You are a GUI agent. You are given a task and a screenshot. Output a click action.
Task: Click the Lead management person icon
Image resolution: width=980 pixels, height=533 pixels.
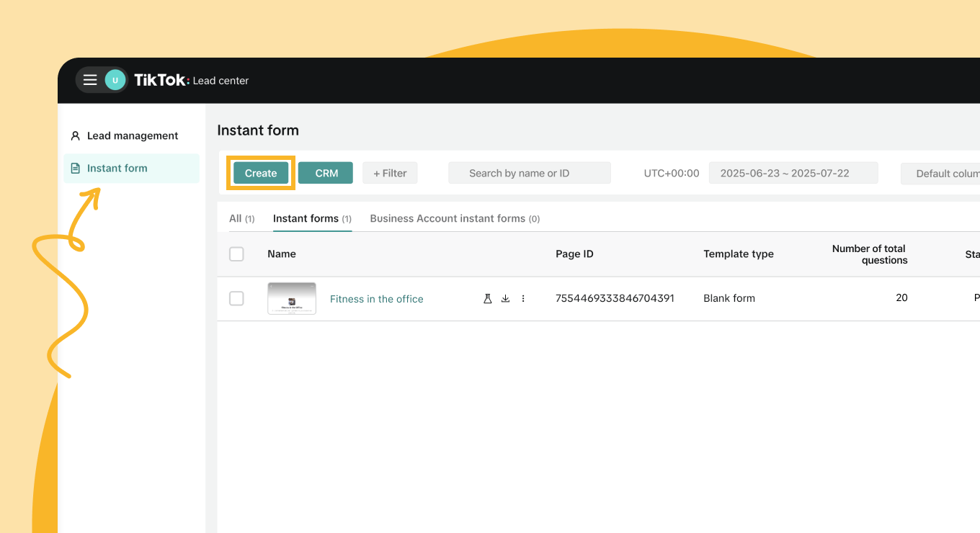75,136
